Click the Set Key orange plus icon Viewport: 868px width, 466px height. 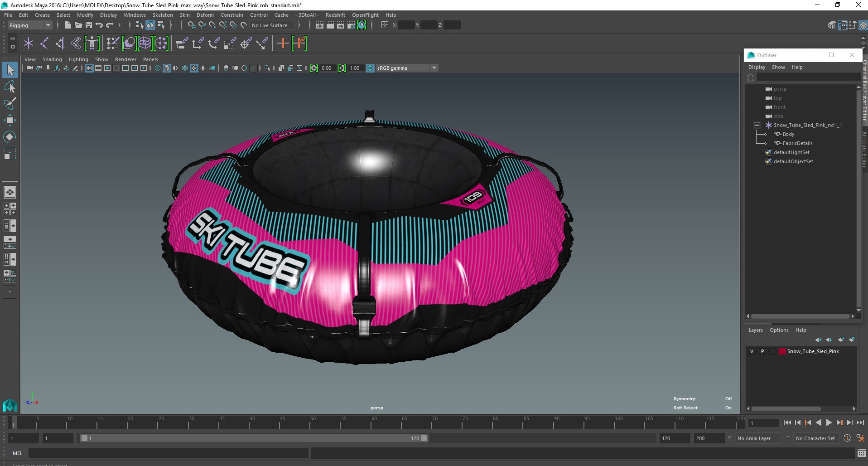click(283, 44)
